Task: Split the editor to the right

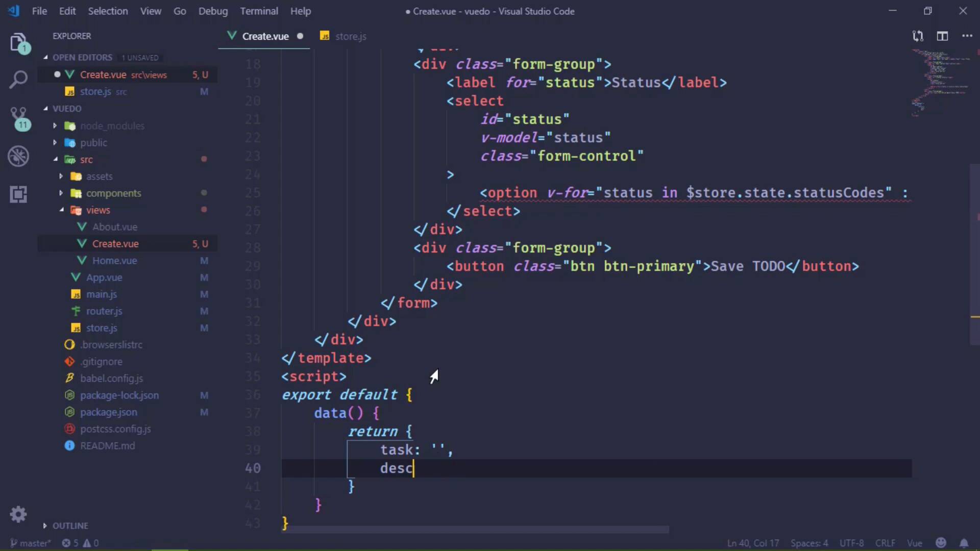Action: [942, 36]
